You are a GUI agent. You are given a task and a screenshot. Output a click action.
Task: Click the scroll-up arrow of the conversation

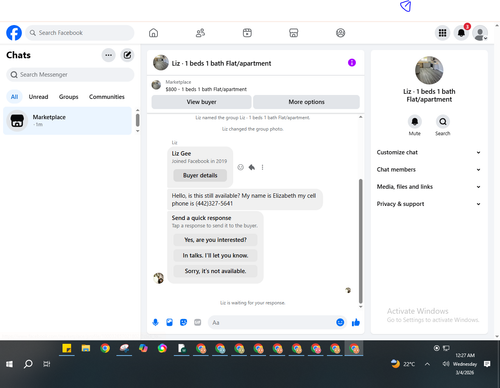(x=360, y=117)
